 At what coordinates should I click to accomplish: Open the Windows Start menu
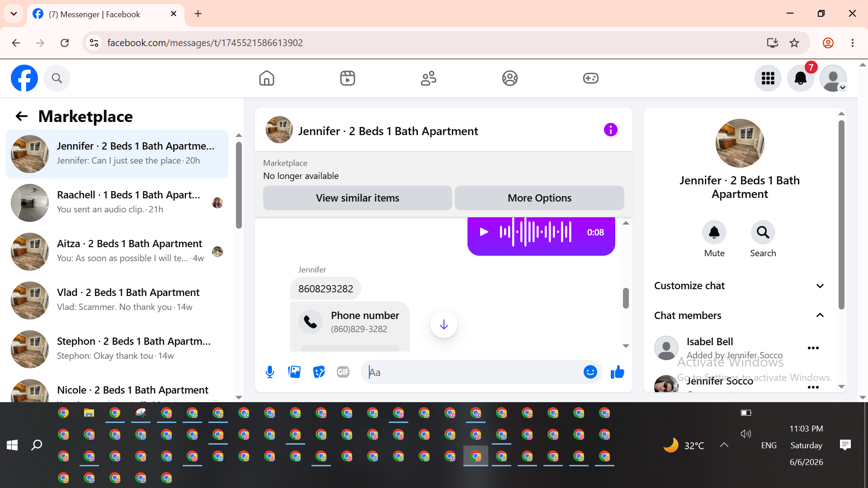pos(12,445)
